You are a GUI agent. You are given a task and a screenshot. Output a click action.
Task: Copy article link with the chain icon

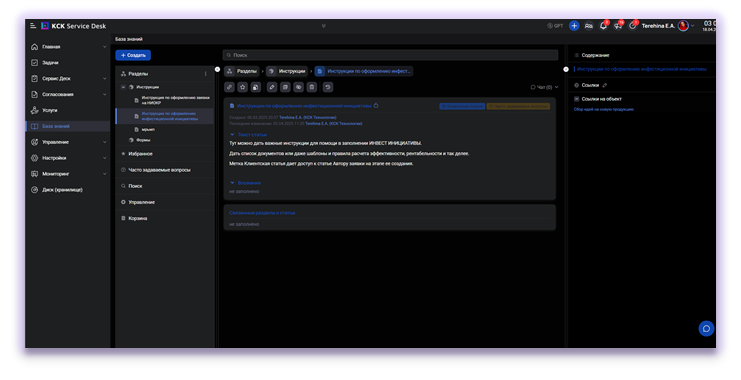point(229,87)
